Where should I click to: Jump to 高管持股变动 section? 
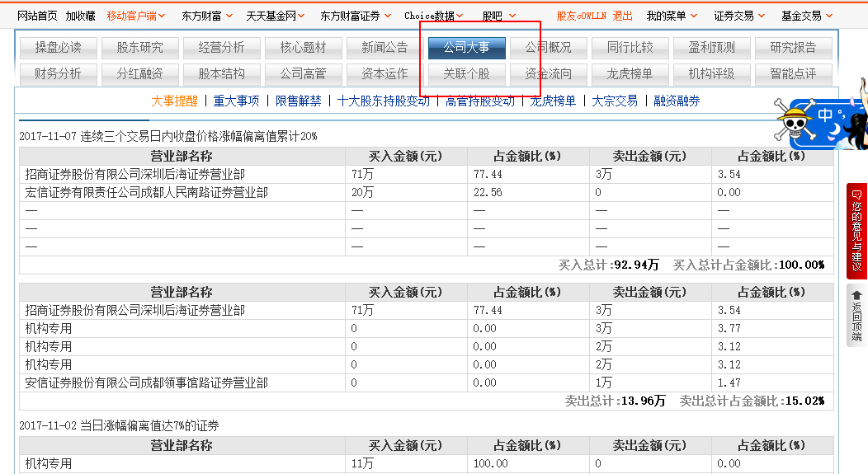(x=480, y=101)
